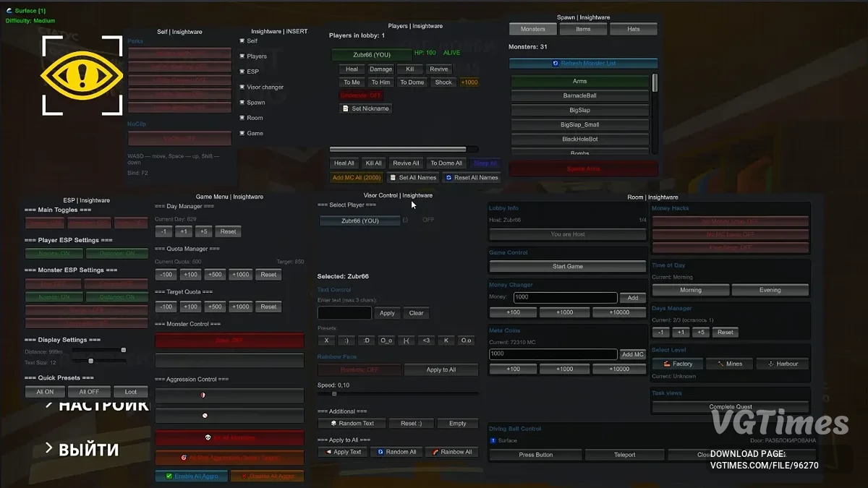Image resolution: width=868 pixels, height=488 pixels.
Task: Click Set All Names in Players window
Action: (413, 177)
